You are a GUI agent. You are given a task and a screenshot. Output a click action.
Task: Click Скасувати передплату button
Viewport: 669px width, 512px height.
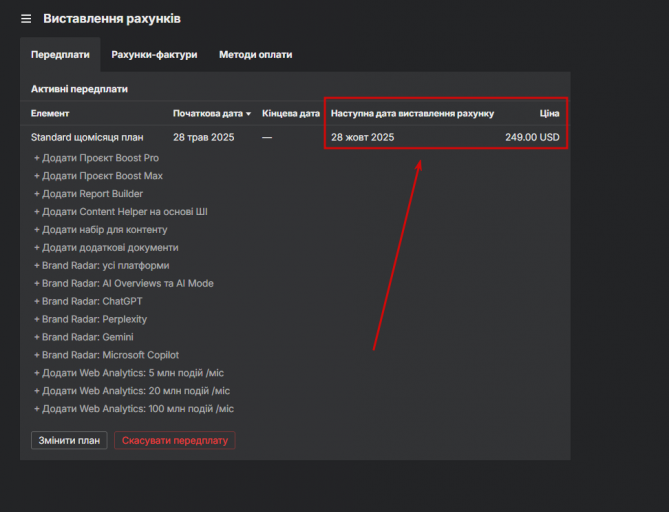(175, 440)
